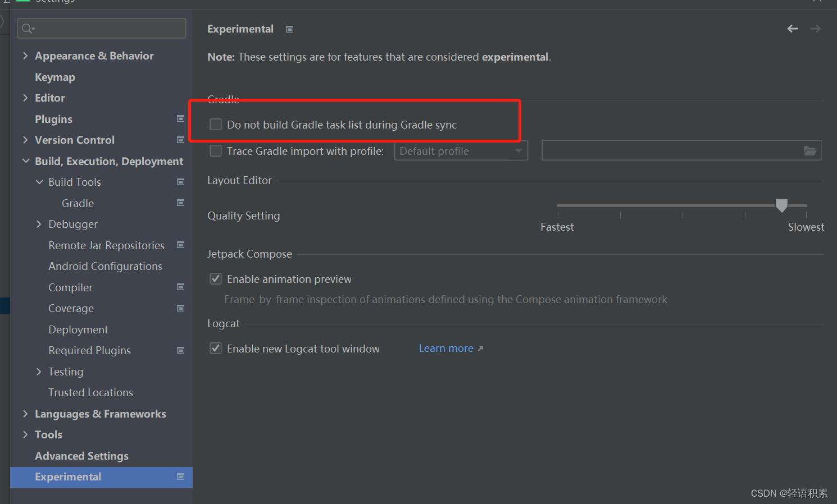Click the project-level icon beside Version Control
The width and height of the screenshot is (837, 504).
pos(181,140)
